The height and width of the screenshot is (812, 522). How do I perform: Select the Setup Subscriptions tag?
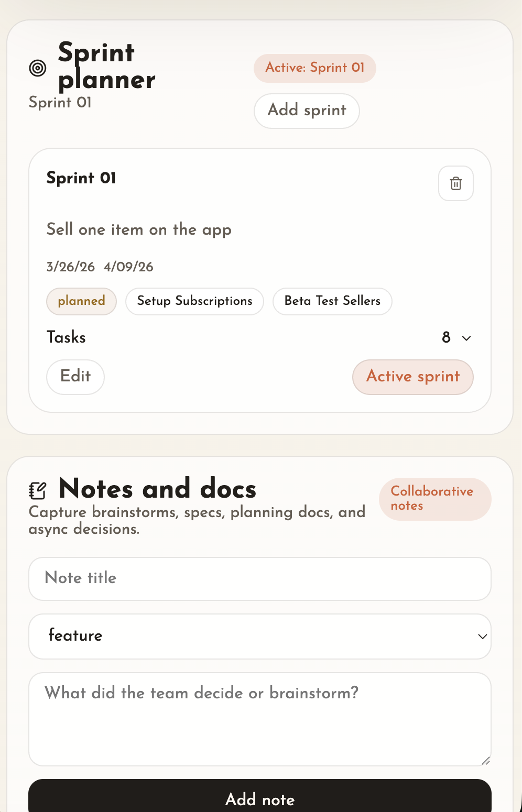194,301
